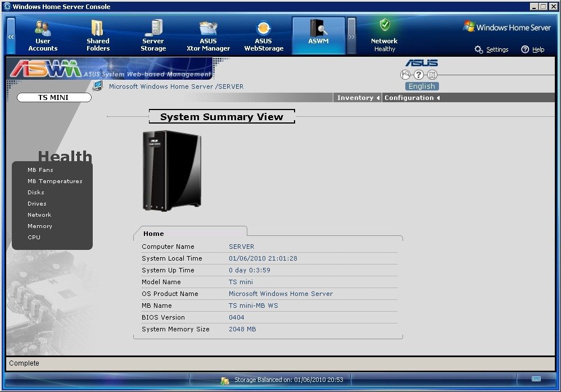Open ASUS Xtor Manager
The height and width of the screenshot is (392, 561).
pyautogui.click(x=208, y=36)
